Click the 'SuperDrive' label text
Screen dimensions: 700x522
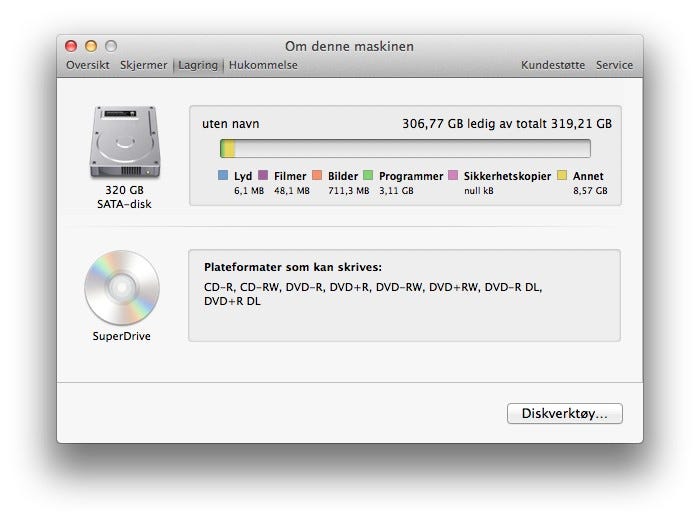(121, 336)
